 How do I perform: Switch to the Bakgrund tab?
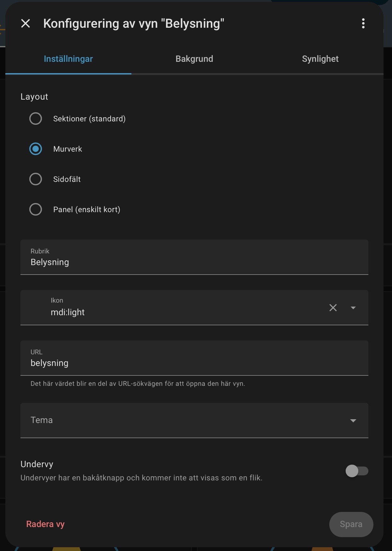click(194, 59)
